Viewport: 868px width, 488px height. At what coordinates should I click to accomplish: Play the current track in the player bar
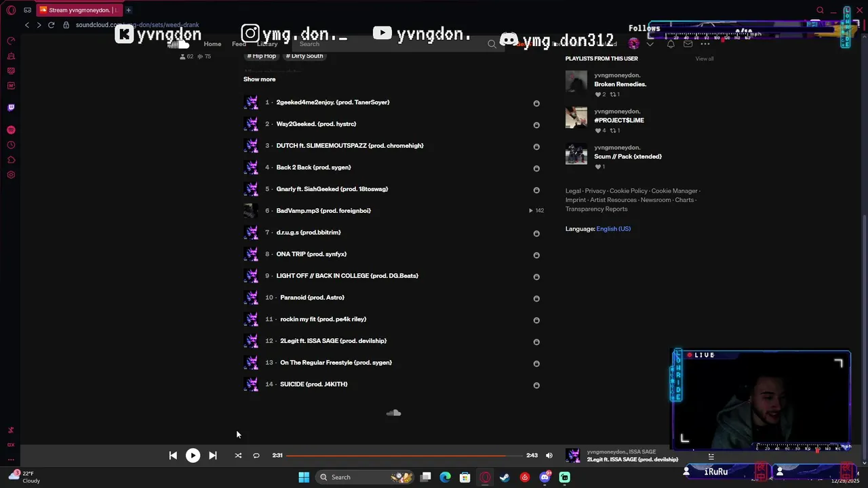tap(193, 455)
